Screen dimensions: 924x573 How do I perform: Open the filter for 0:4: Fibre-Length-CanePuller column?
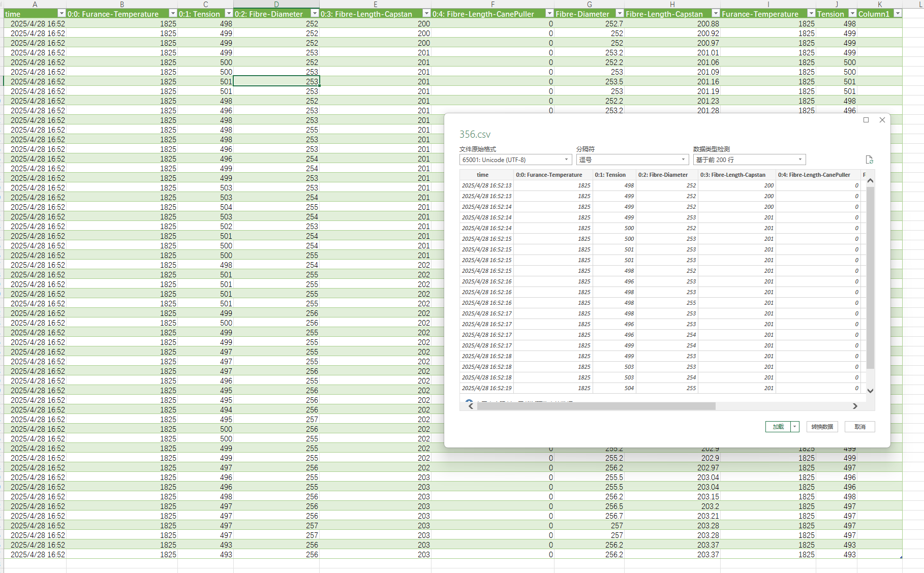[x=549, y=14]
